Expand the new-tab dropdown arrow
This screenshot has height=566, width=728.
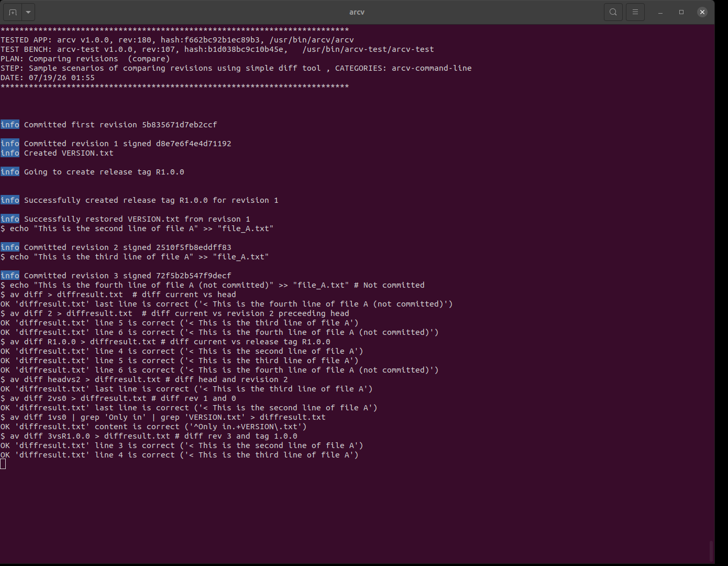(28, 12)
